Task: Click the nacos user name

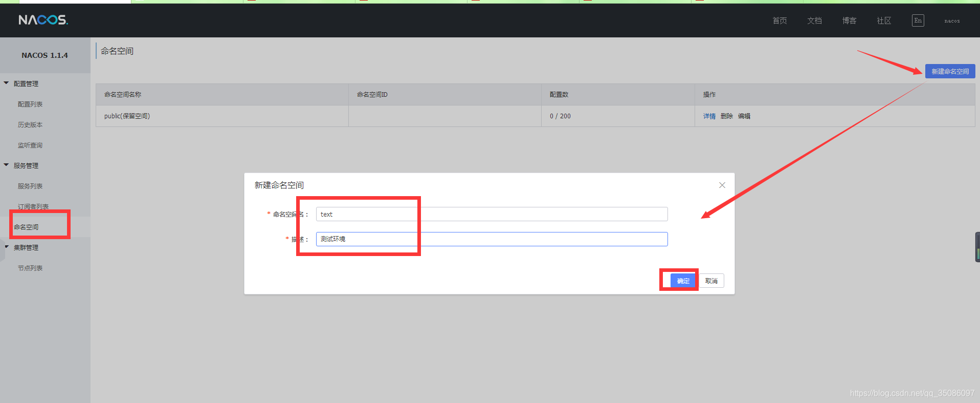Action: (952, 21)
